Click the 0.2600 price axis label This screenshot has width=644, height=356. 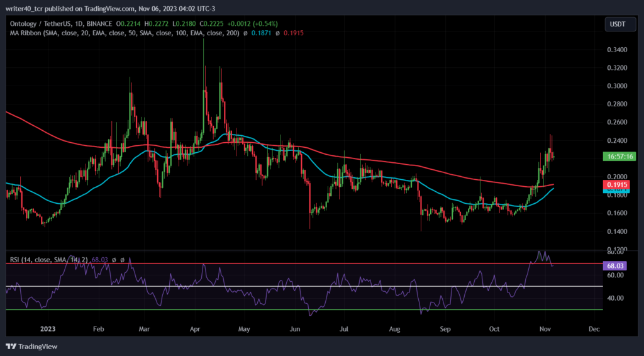click(x=618, y=123)
